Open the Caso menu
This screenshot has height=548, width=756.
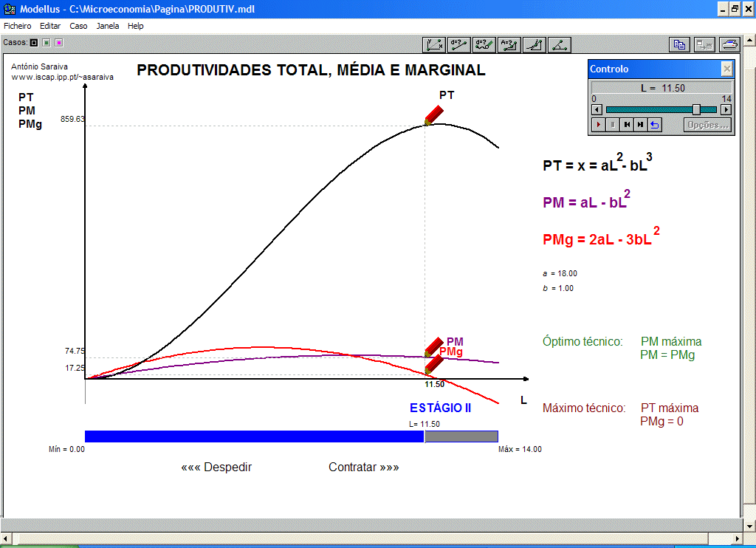tap(78, 26)
